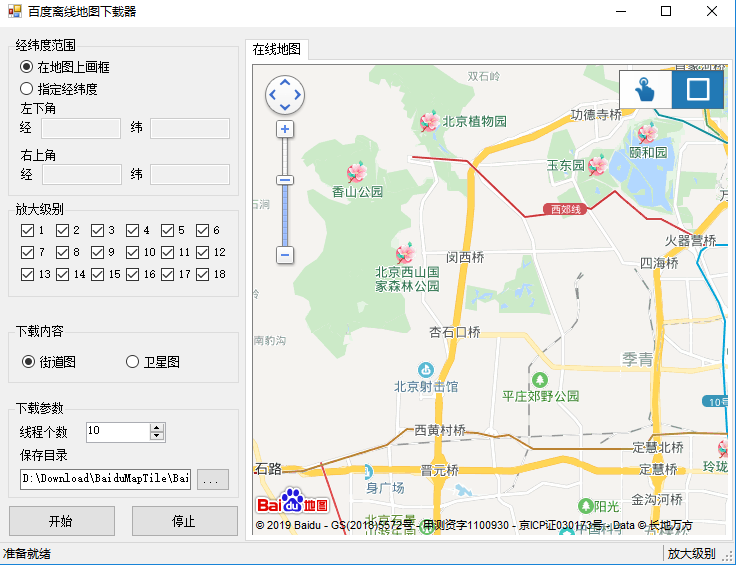Choose 街道图 download content
The width and height of the screenshot is (736, 565).
click(x=49, y=362)
